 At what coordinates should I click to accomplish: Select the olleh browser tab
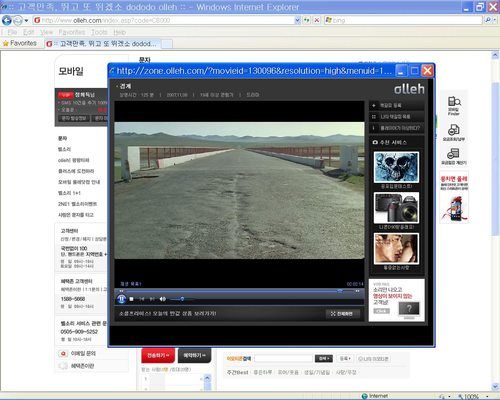click(103, 44)
